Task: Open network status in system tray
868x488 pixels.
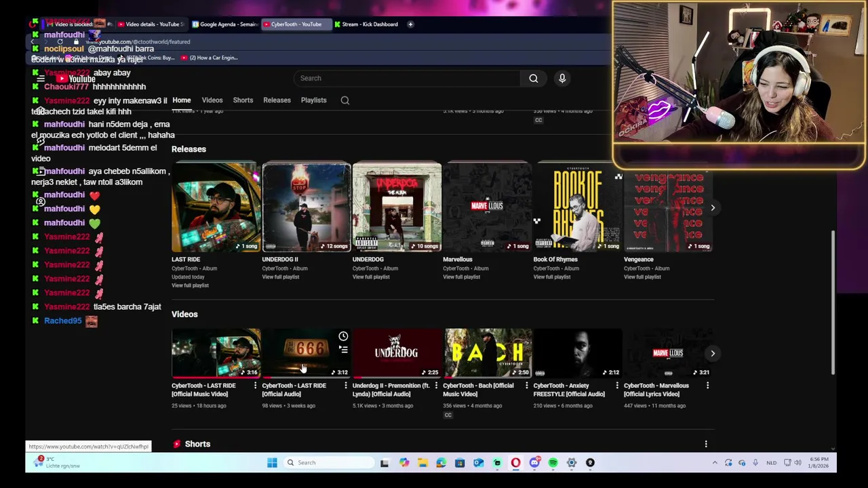Action: [787, 463]
